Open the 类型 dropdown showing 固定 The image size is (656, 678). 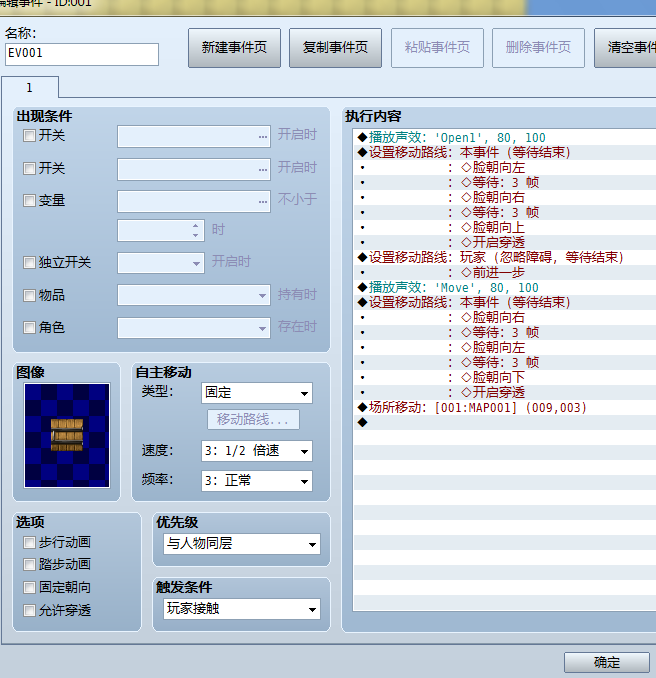257,393
